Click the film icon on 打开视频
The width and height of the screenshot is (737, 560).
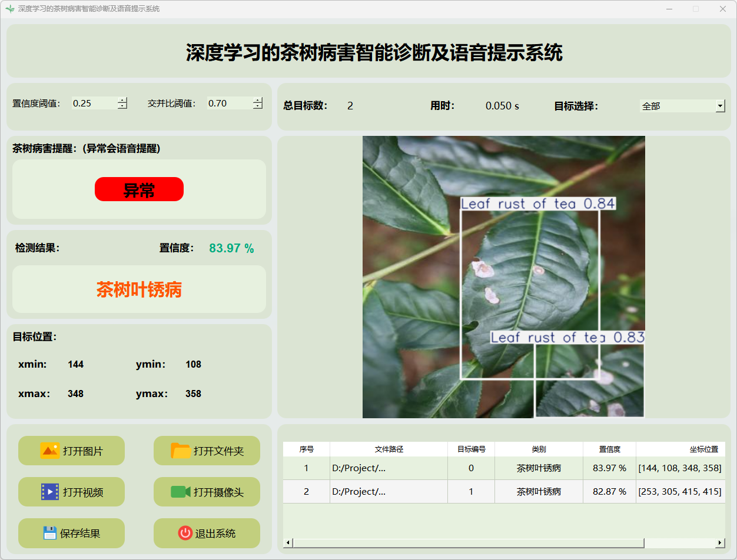(x=49, y=492)
